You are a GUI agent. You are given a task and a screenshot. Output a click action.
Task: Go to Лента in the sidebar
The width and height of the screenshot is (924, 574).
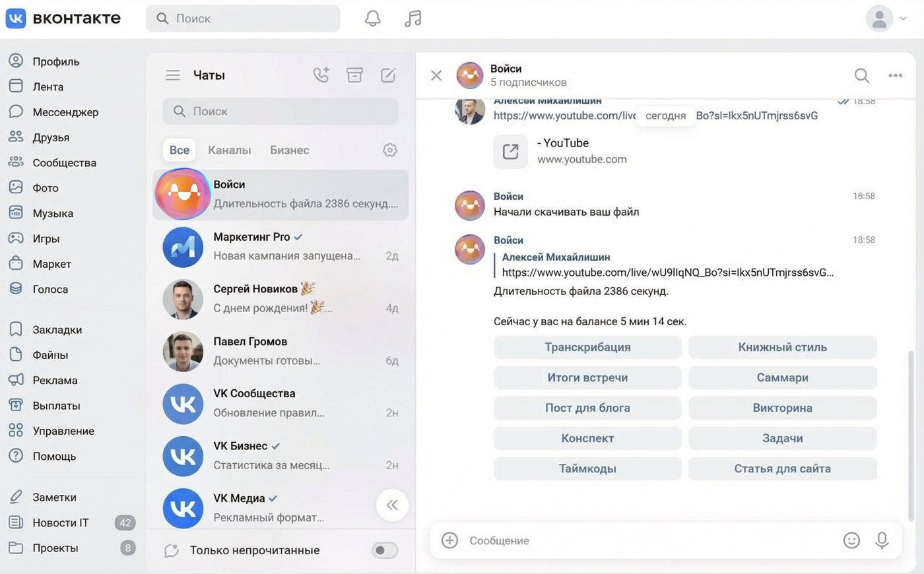coord(36,86)
